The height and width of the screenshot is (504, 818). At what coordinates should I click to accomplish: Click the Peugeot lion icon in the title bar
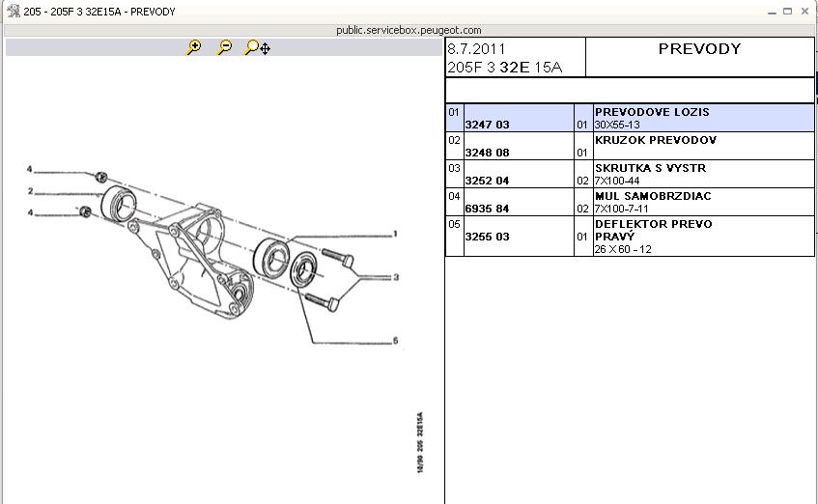(x=11, y=11)
